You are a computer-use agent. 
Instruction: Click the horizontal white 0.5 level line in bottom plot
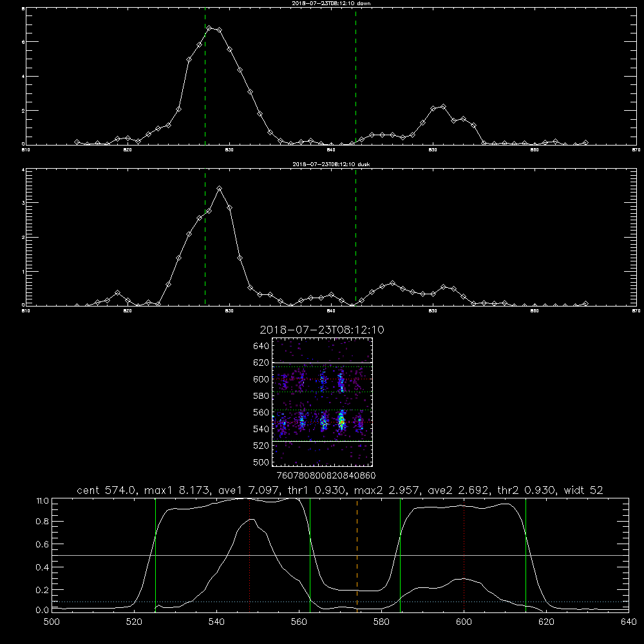(341, 555)
